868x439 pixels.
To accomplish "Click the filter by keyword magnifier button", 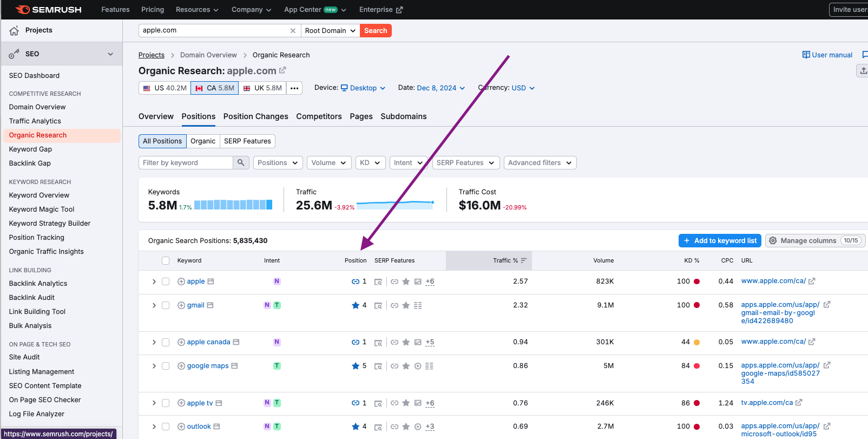I will pos(241,162).
